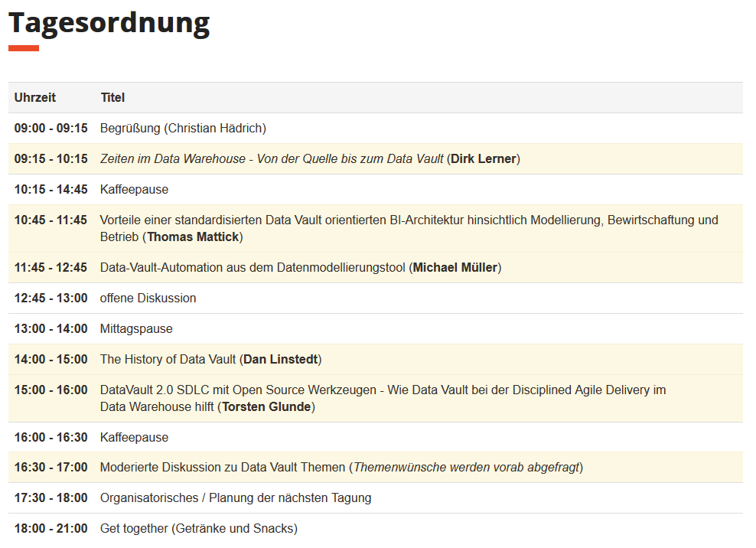Select the Titel column header
This screenshot has height=548, width=756.
[x=112, y=97]
